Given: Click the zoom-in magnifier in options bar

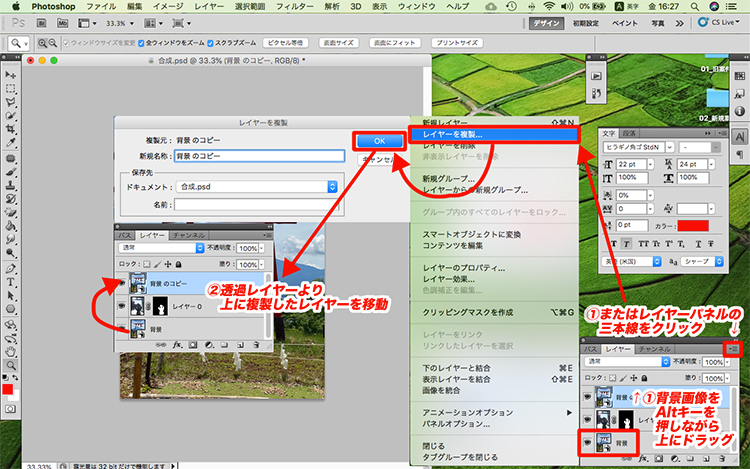Looking at the screenshot, I should pyautogui.click(x=43, y=43).
